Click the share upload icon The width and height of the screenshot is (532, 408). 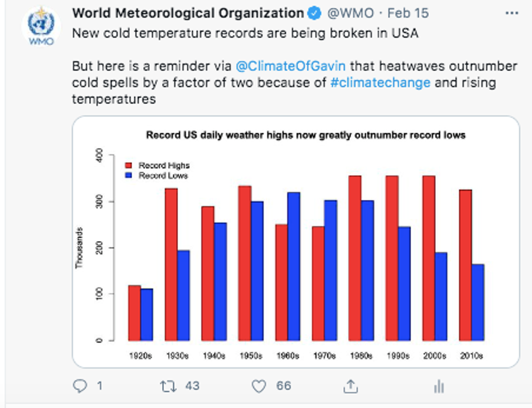(350, 386)
